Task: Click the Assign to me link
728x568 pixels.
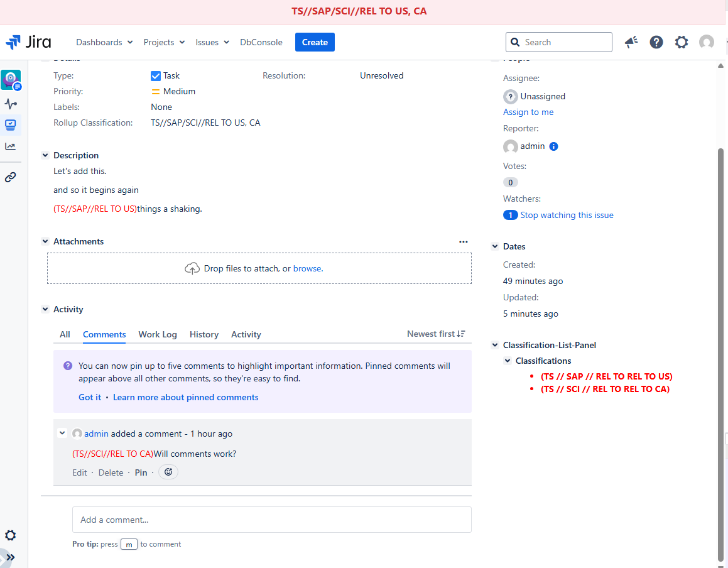Action: (x=528, y=112)
